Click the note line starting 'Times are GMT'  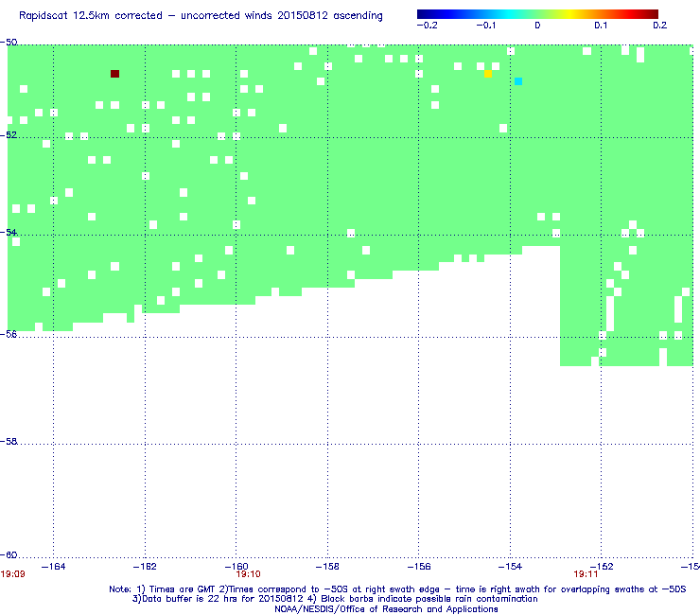click(397, 589)
